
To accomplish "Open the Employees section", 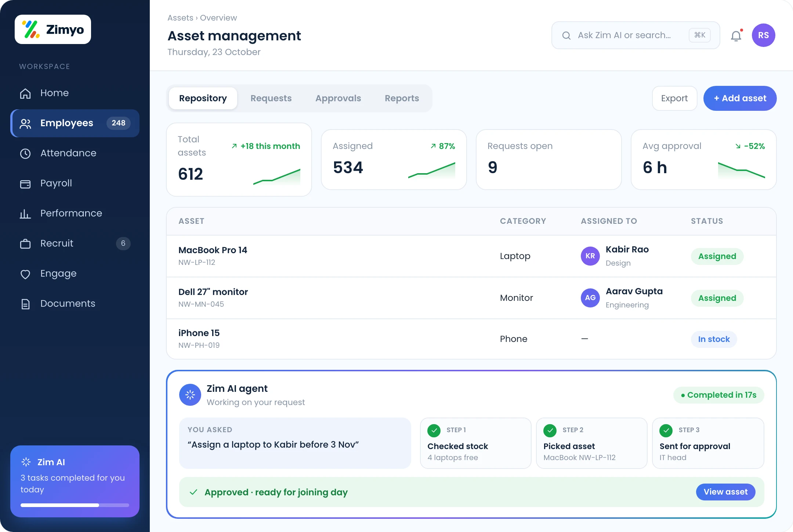I will (75, 123).
